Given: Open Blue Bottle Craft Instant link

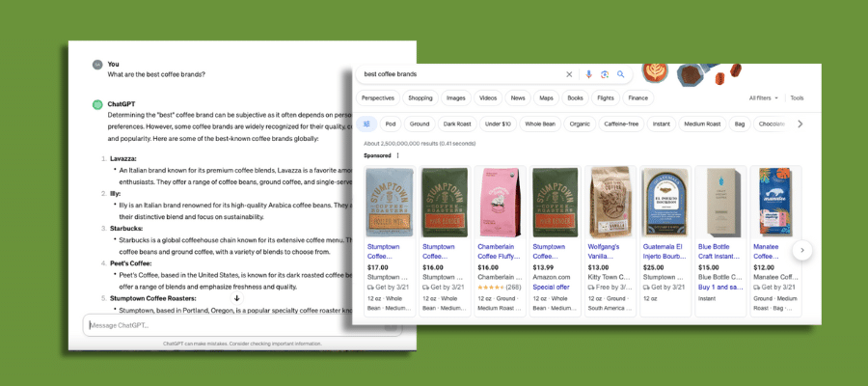Looking at the screenshot, I should tap(719, 252).
